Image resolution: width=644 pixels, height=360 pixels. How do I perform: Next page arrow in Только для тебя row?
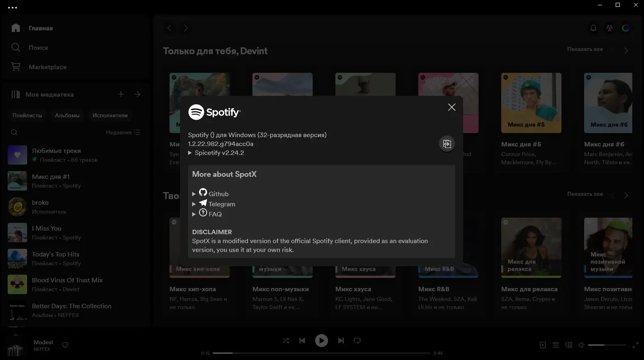(626, 51)
